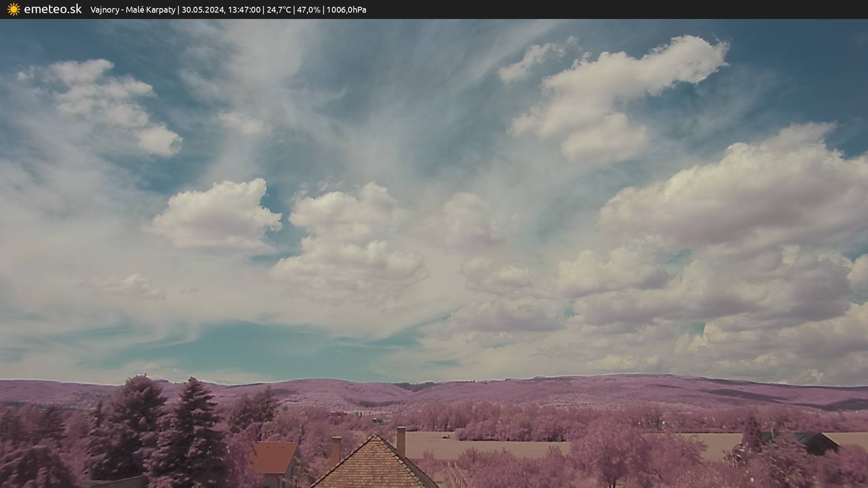Viewport: 868px width, 488px height.
Task: Click the temperature reading '24,7°C'
Action: pos(279,10)
